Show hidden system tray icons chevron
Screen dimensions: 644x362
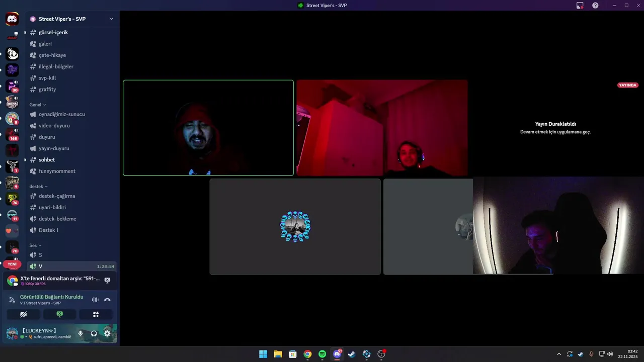[559, 354]
